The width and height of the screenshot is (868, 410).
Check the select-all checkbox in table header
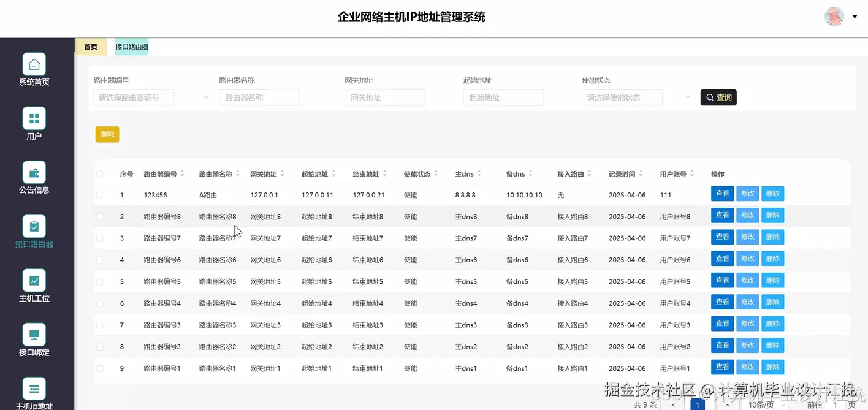[x=101, y=173]
